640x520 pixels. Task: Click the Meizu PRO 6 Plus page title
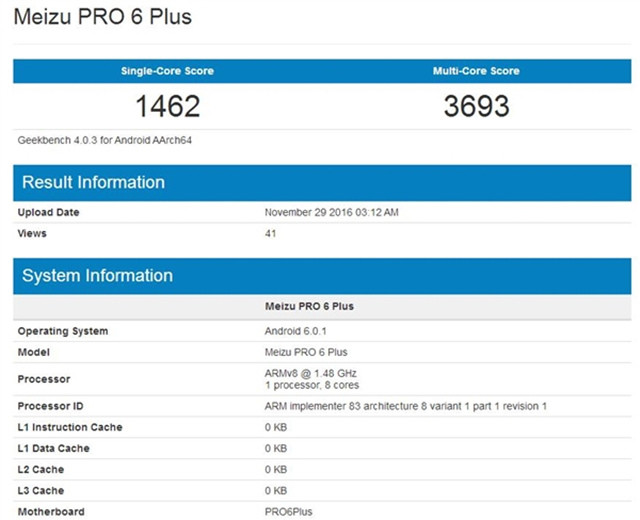(104, 17)
